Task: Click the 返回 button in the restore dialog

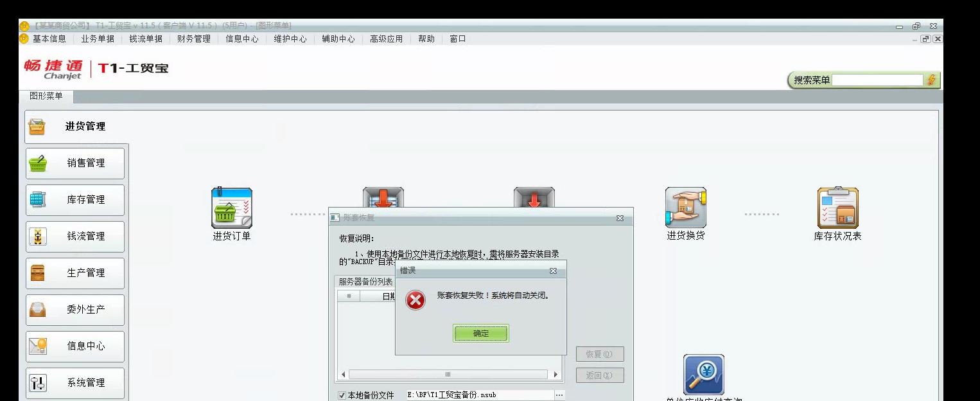Action: pos(600,375)
